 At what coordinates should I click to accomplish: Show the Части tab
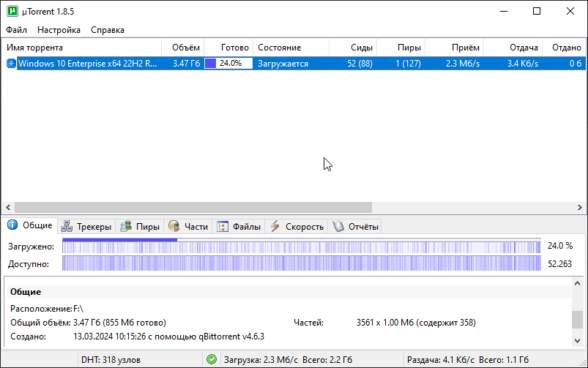(188, 227)
